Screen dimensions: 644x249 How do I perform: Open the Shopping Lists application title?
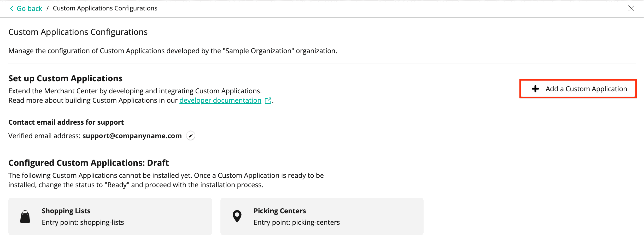pyautogui.click(x=66, y=211)
